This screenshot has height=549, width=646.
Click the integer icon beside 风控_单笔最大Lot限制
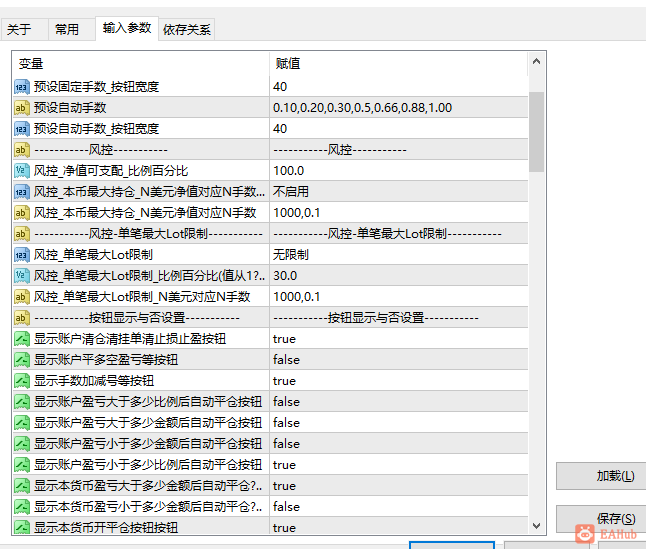[21, 255]
